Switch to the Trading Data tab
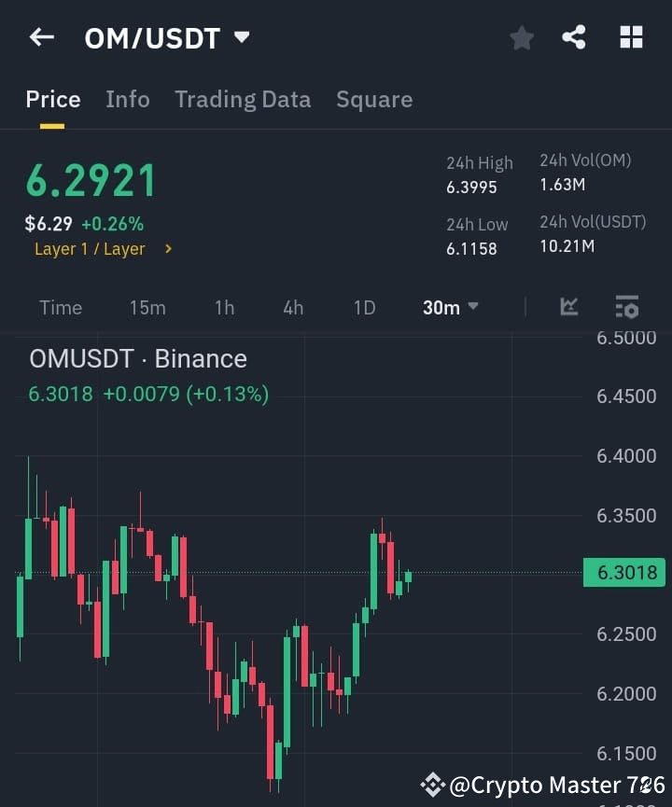This screenshot has width=672, height=807. pyautogui.click(x=243, y=99)
